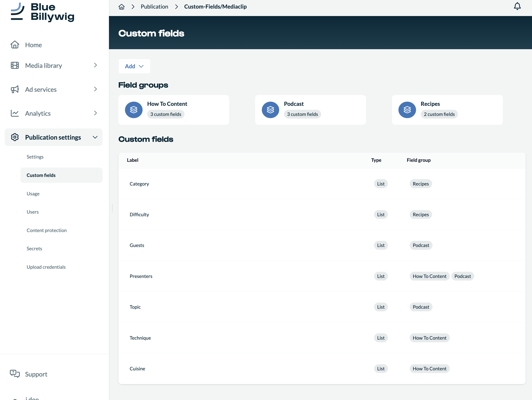
Task: Click the Support chat icon
Action: click(x=15, y=374)
